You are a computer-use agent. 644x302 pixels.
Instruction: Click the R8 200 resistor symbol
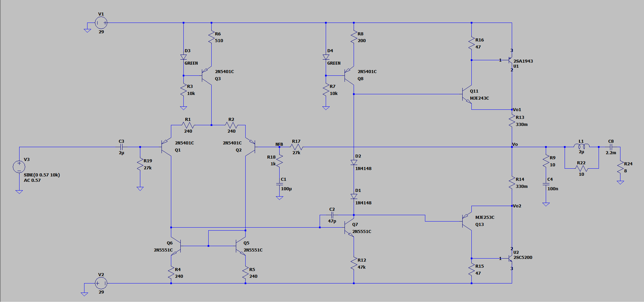(354, 37)
